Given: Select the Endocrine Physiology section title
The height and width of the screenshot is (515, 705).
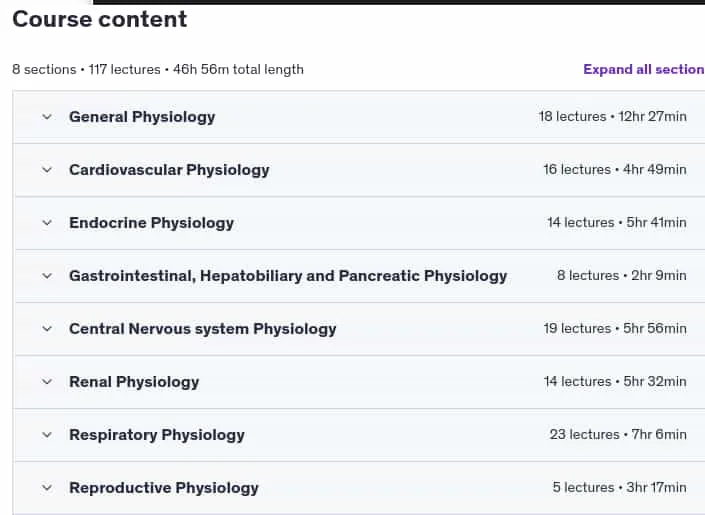Looking at the screenshot, I should 152,223.
